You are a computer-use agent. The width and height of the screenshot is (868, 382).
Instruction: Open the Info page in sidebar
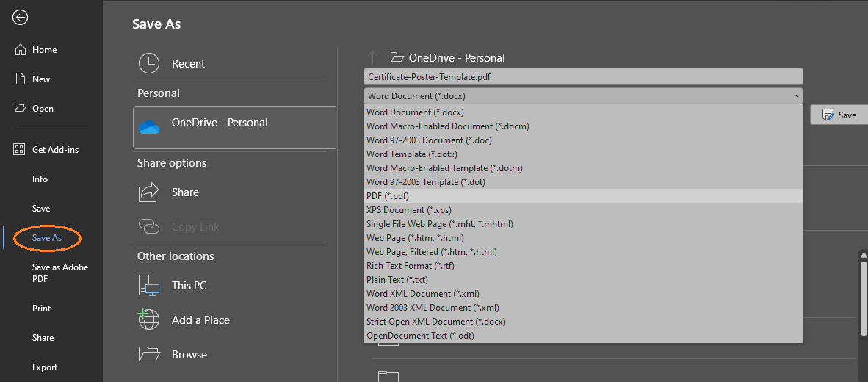click(x=40, y=179)
